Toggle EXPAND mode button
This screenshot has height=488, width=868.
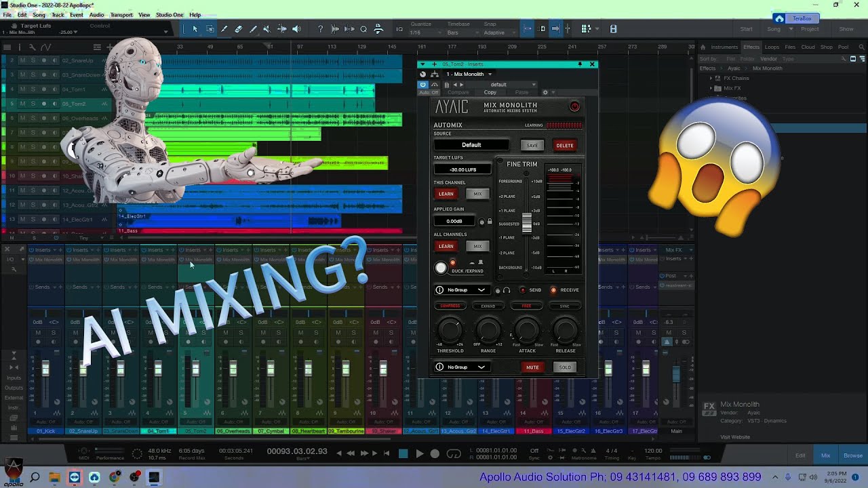pos(488,306)
